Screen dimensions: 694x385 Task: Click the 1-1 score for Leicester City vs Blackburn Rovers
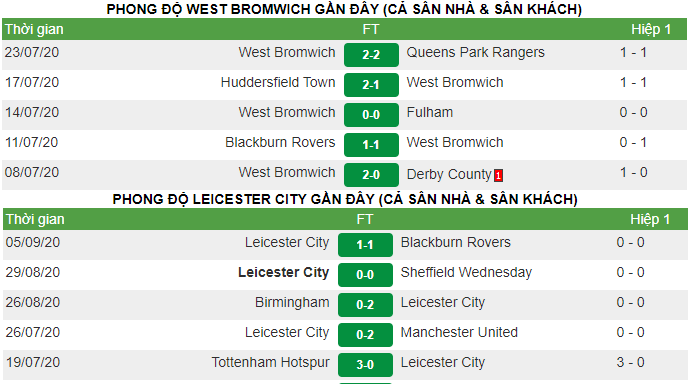(x=365, y=245)
